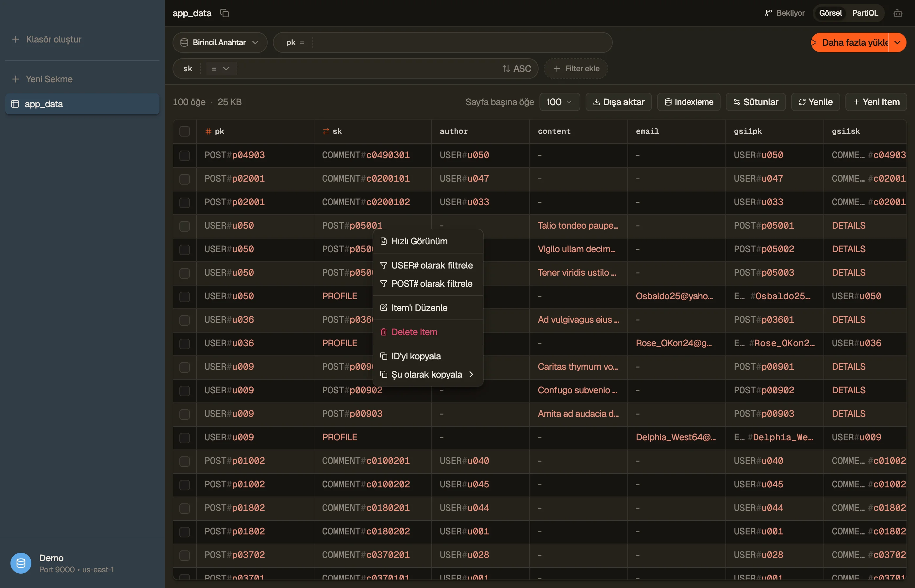Check row USER#u050 PROFILE
Viewport: 915px width, 588px height.
(x=184, y=297)
